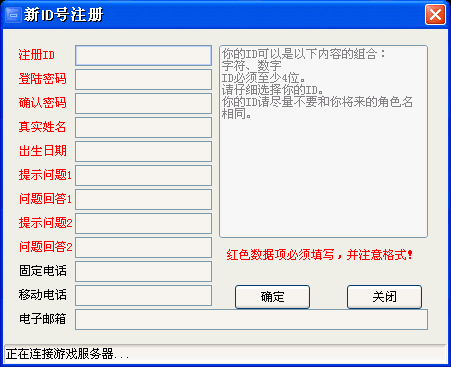Select the 固定电话 input box
Viewport: 451px width, 367px height.
tap(143, 271)
